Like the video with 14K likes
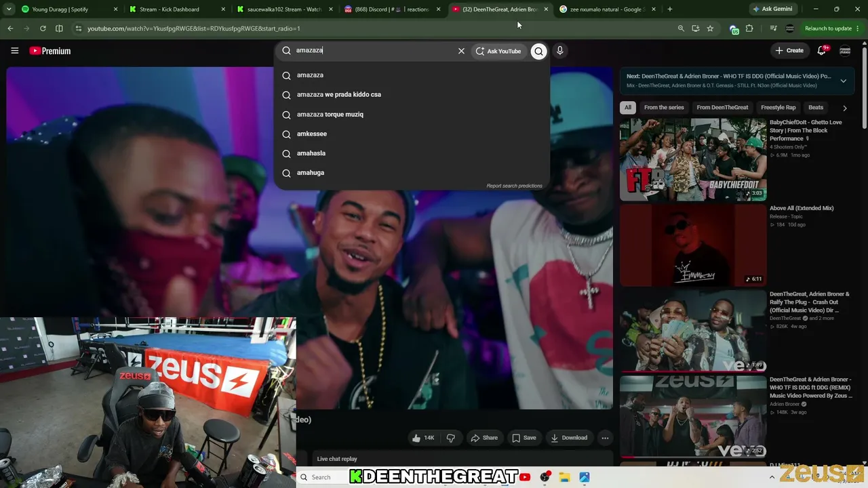Screen dimensions: 868x488 (x=422, y=438)
